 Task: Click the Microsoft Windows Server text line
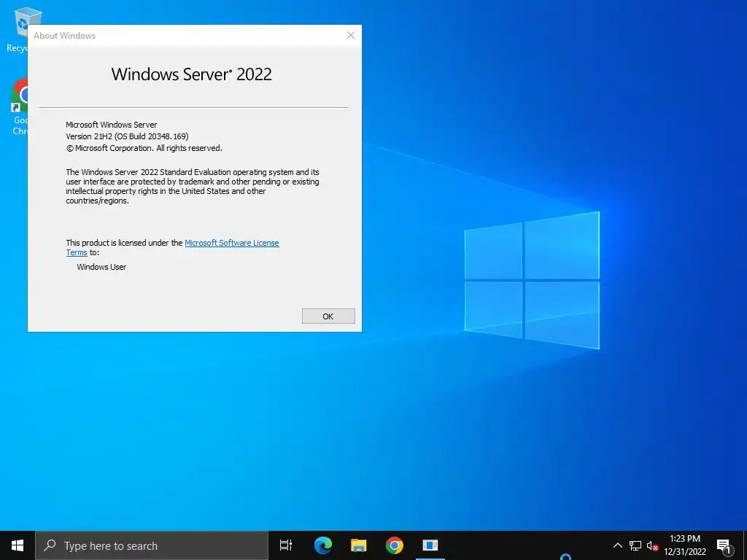pos(111,125)
